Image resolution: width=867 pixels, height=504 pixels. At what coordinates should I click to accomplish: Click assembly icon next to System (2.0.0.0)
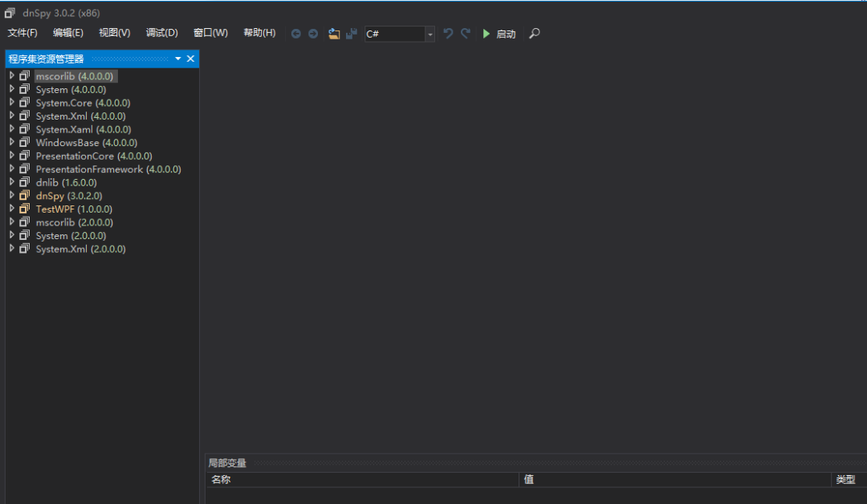click(x=24, y=235)
